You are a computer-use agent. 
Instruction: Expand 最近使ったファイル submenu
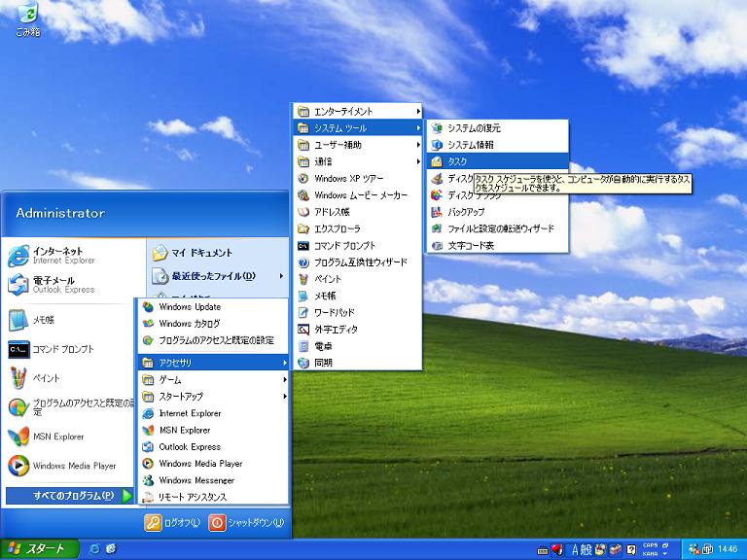coord(218,276)
